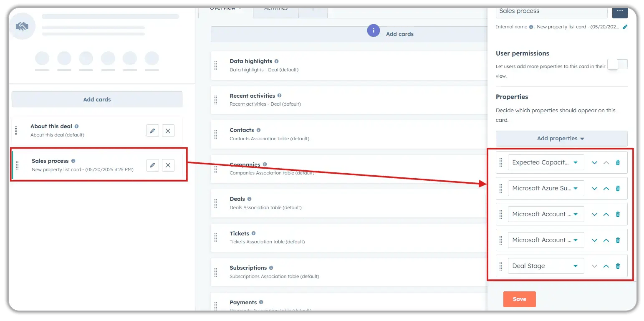Click the Save button

519,299
